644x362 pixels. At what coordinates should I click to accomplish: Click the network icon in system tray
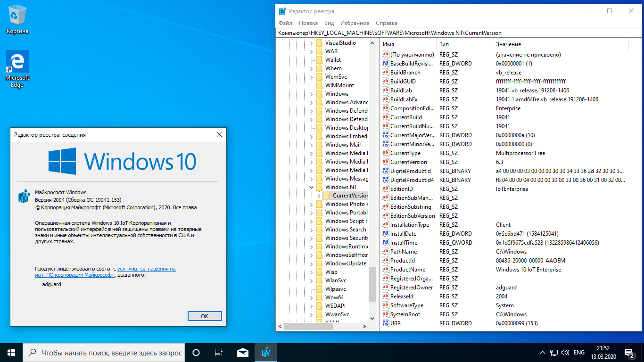[554, 353]
